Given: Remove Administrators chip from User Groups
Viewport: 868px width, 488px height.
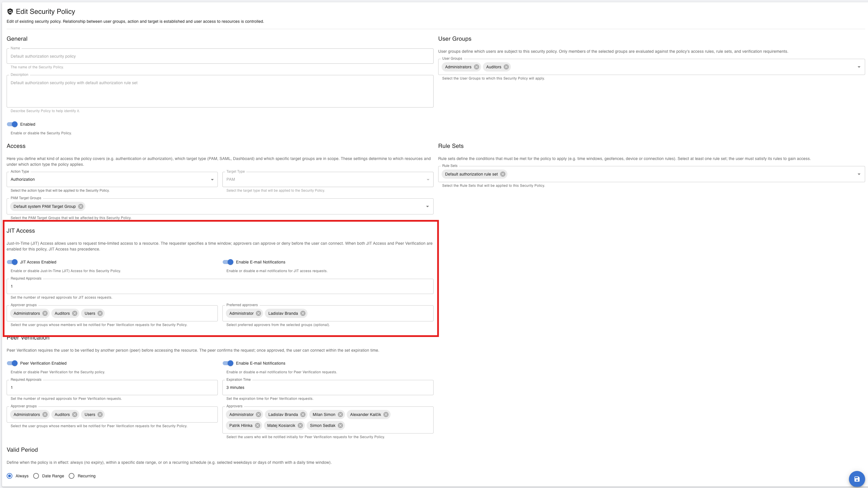Looking at the screenshot, I should 477,67.
